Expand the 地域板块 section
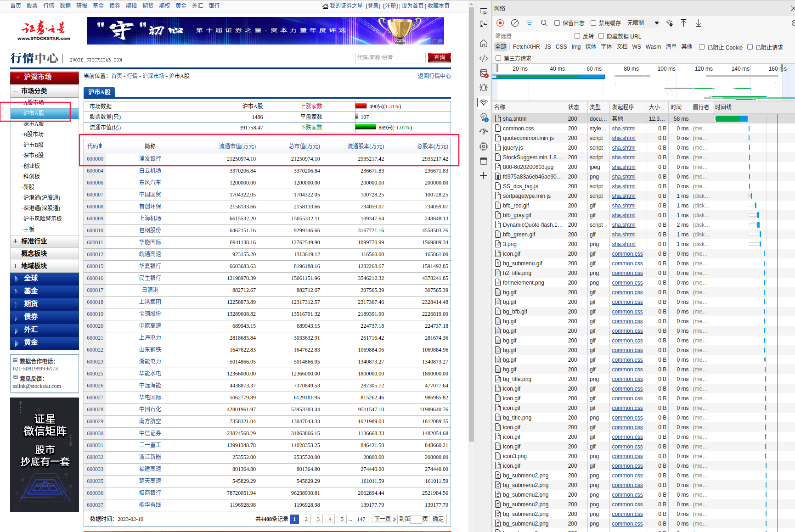The height and width of the screenshot is (532, 795). [x=16, y=266]
